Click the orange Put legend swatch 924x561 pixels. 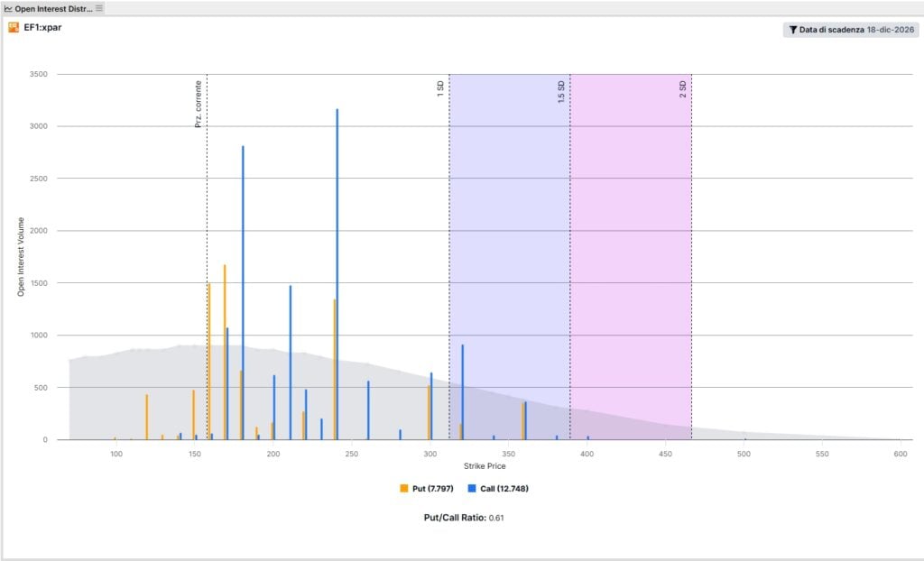(x=403, y=489)
